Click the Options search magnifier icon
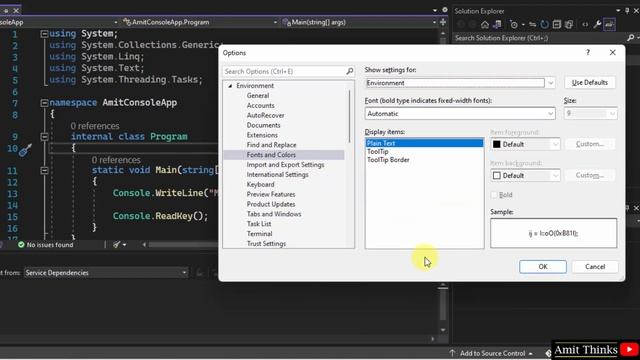 (350, 71)
